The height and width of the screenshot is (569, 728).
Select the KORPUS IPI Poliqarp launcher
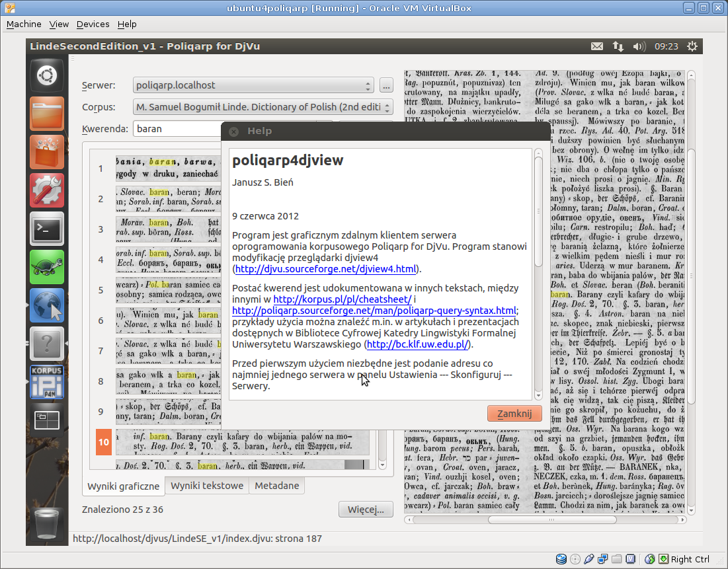click(x=47, y=382)
